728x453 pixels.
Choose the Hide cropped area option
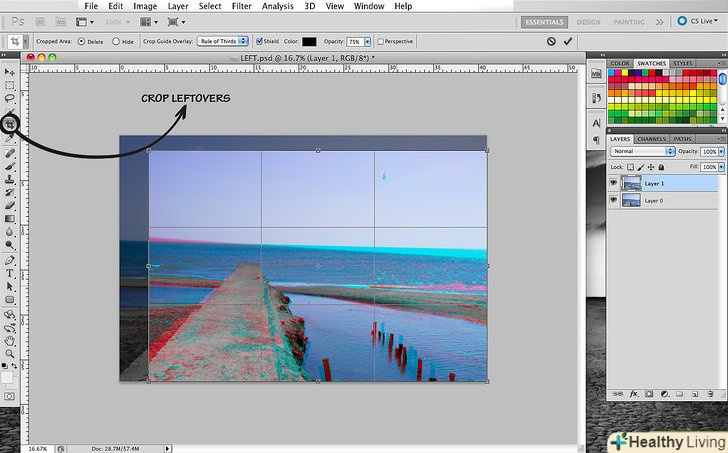(116, 42)
